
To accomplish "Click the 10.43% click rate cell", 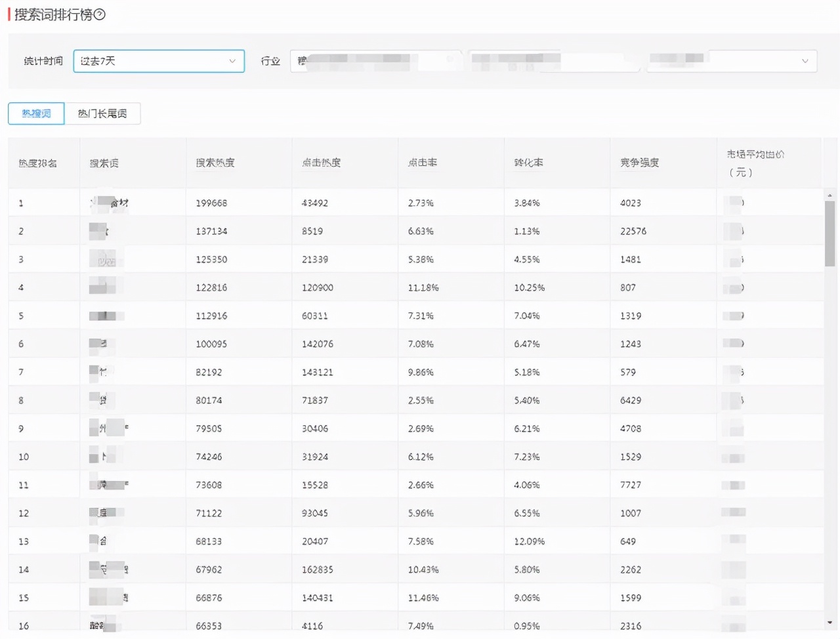I will (x=423, y=570).
